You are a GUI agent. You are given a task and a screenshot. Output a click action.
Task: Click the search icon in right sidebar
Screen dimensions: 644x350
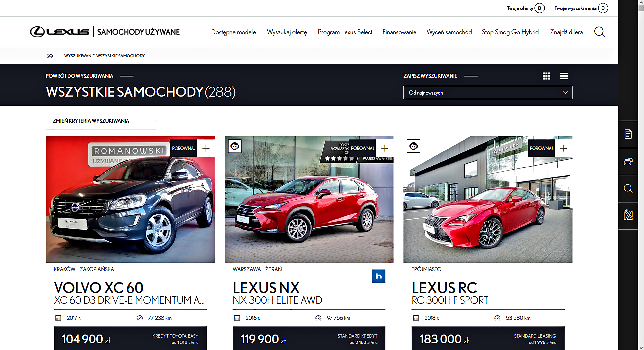(628, 188)
